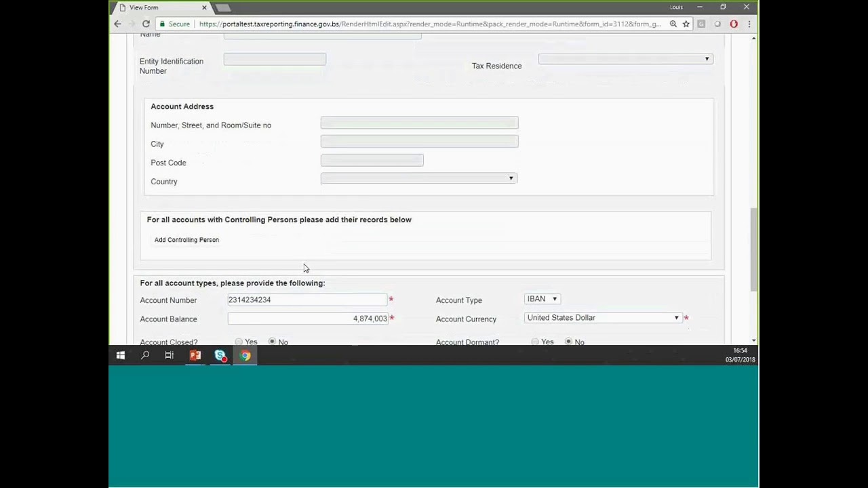
Task: Open Windows search from the taskbar
Action: tap(145, 355)
